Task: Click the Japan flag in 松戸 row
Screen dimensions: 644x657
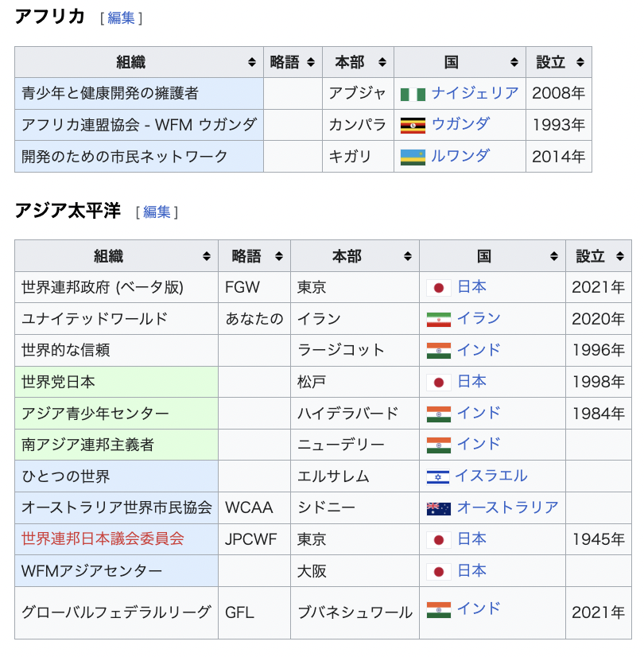Action: [439, 383]
